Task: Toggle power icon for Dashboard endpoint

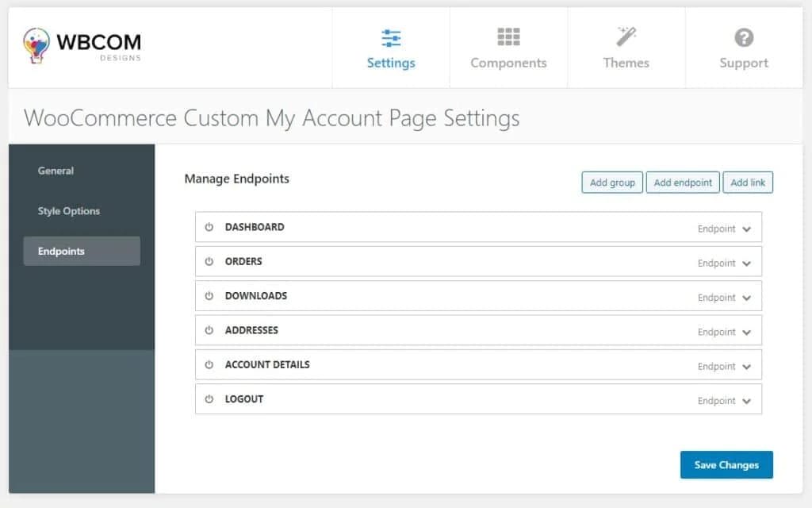Action: tap(209, 227)
